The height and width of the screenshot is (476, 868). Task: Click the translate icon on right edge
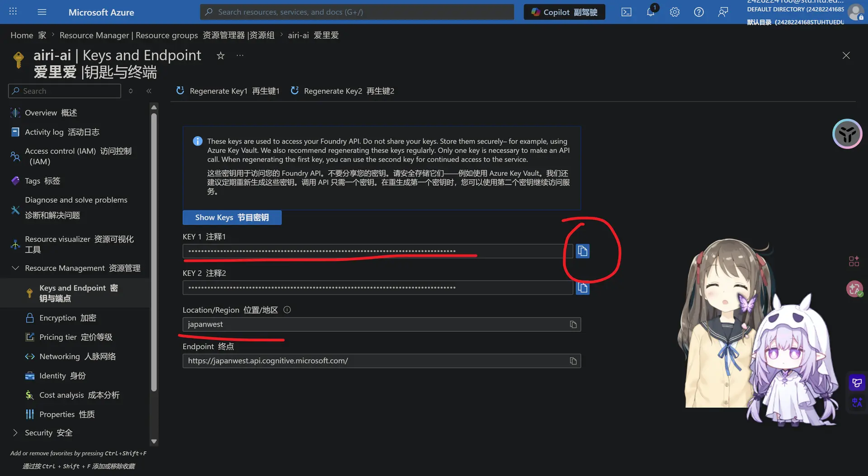pos(857,402)
